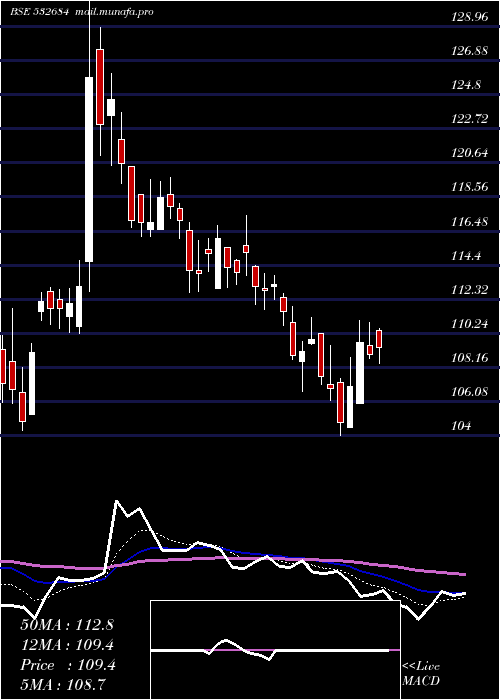Click the 116.48 price axis label
The height and width of the screenshot is (700, 500).
point(470,221)
